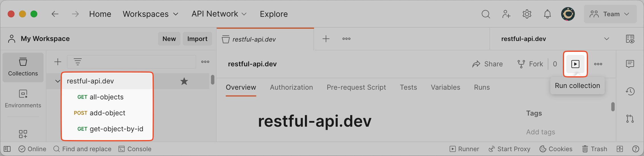Open Cookies manager
Viewport: 644px width, 156px height.
[556, 149]
